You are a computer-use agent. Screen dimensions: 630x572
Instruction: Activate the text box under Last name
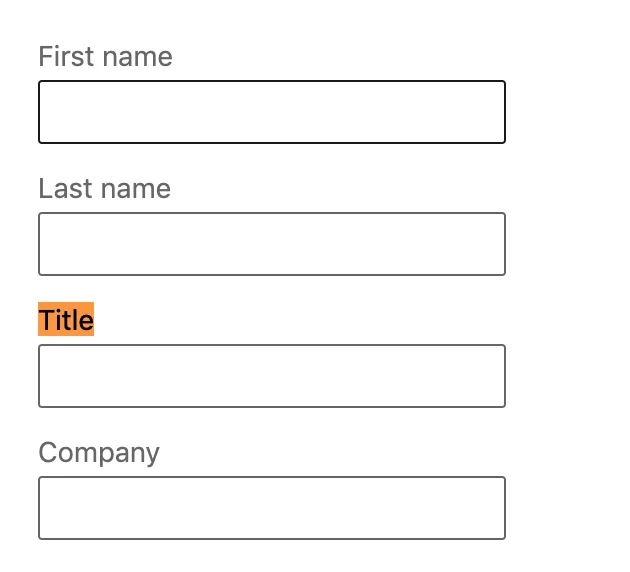[x=271, y=244]
